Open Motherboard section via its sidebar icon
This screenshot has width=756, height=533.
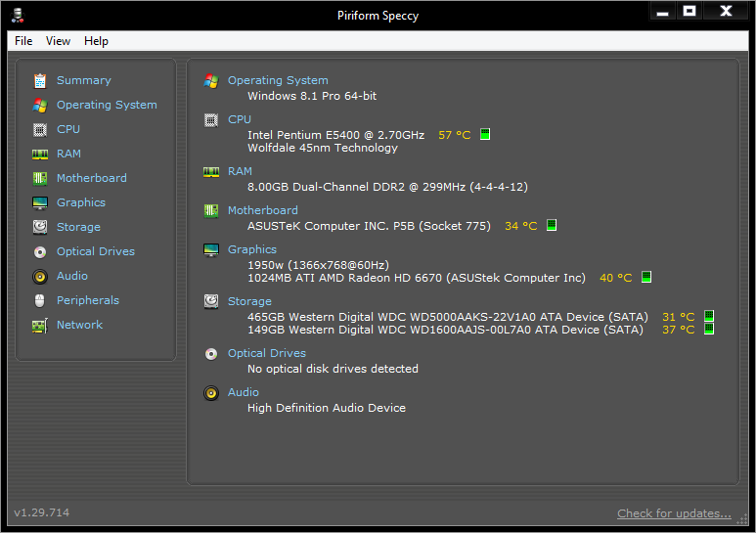(x=40, y=178)
